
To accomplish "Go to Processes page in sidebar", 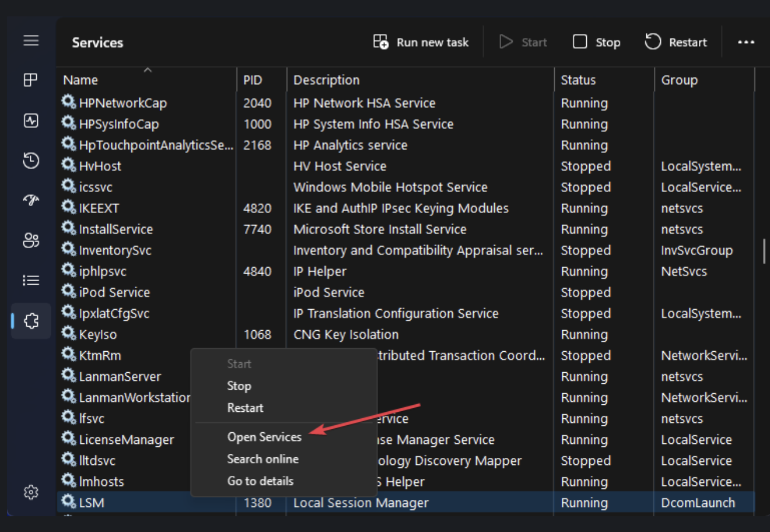I will click(31, 80).
